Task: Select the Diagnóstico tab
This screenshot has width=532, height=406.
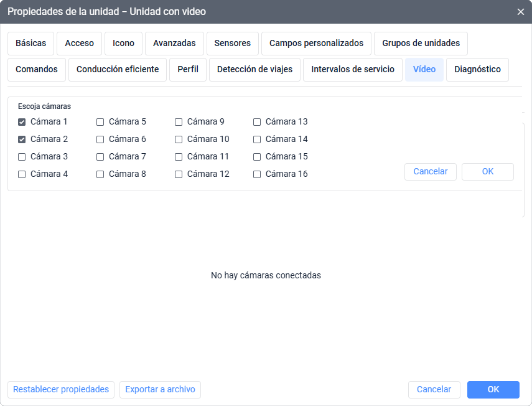Action: 477,70
